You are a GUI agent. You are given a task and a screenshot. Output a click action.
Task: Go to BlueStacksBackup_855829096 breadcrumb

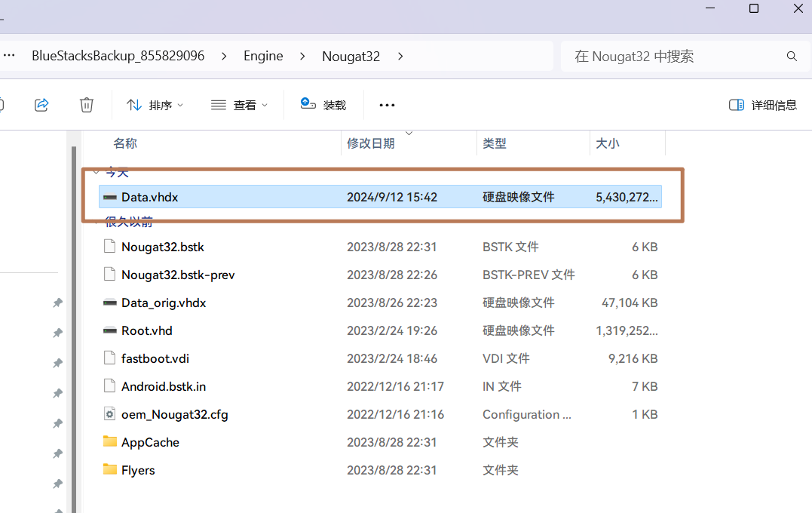[x=118, y=56]
